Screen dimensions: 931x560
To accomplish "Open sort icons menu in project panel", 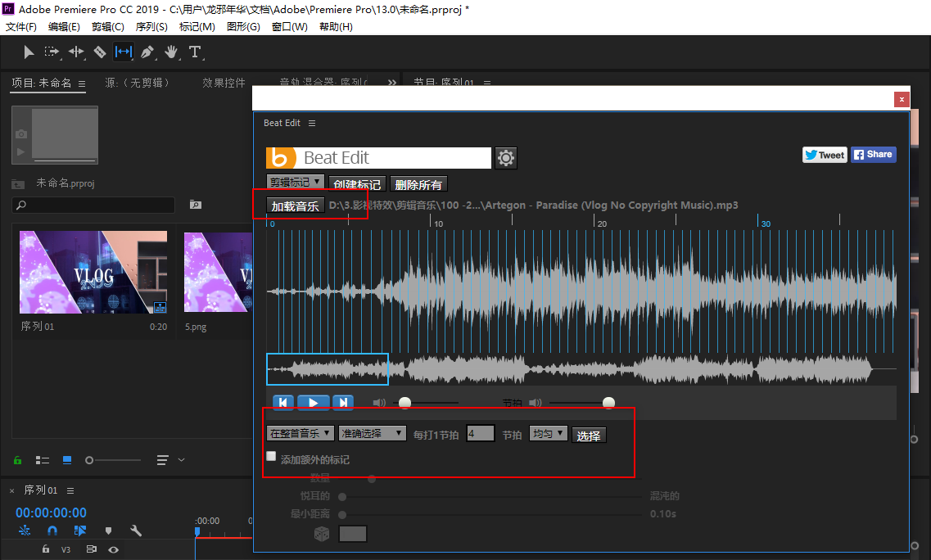I will tap(162, 460).
